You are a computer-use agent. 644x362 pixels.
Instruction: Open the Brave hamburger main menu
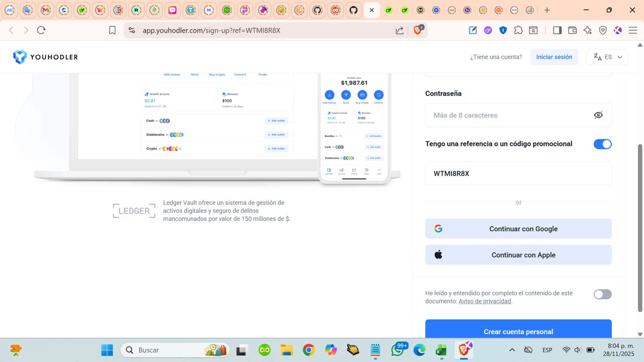tap(633, 30)
